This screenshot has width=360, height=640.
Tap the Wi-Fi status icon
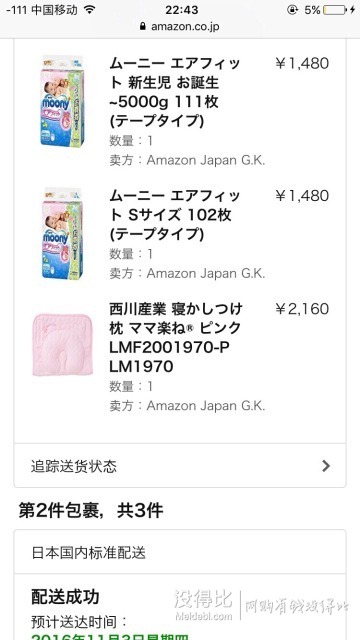89,10
